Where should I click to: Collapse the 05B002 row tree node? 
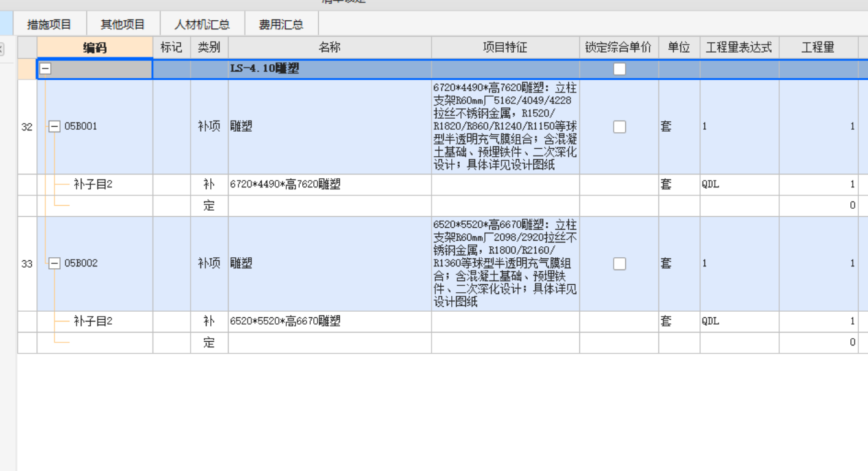point(55,263)
